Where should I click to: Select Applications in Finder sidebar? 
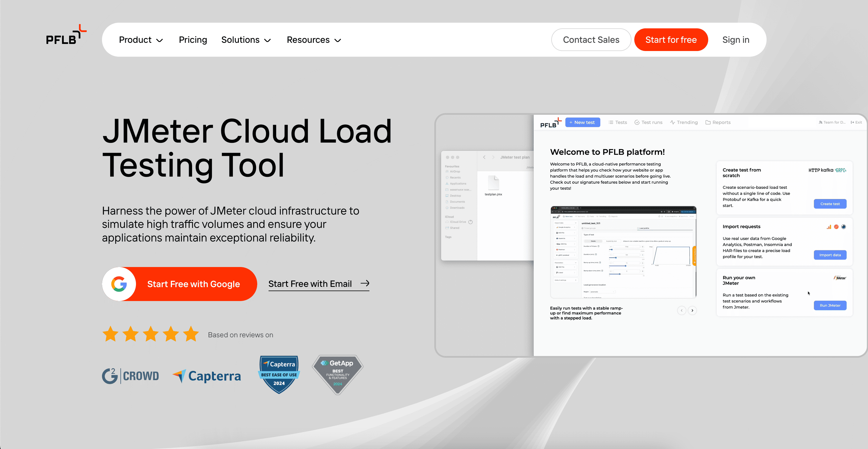point(456,184)
